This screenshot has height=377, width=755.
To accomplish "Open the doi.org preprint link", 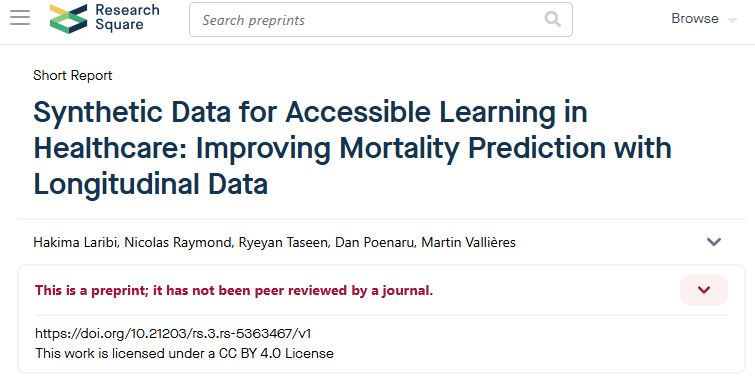I will pyautogui.click(x=176, y=333).
